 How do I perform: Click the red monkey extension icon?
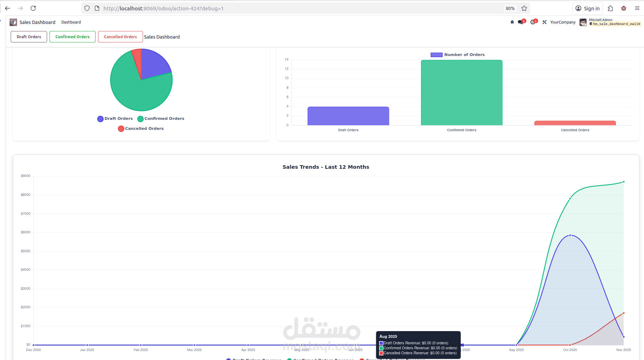point(624,8)
